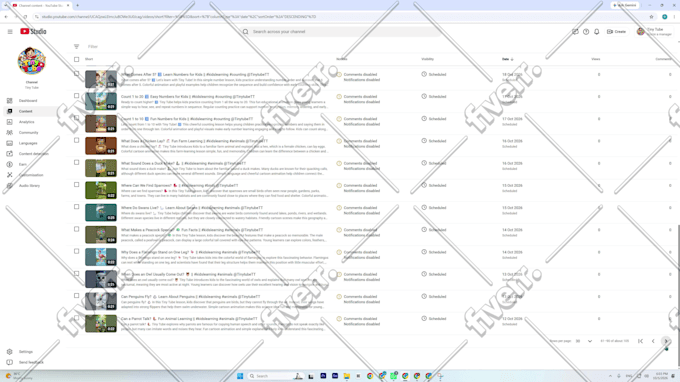Open the Why Does a Flamingo Stand title
Screen dimensions: 680x382
[190, 252]
